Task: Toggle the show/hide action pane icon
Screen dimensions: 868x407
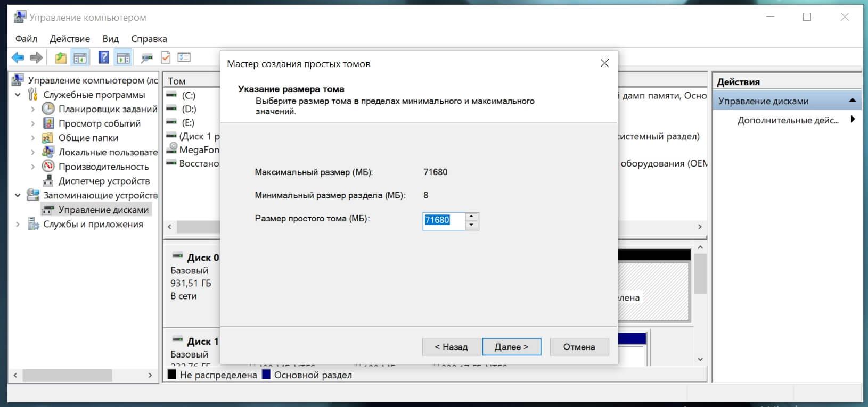Action: 123,57
